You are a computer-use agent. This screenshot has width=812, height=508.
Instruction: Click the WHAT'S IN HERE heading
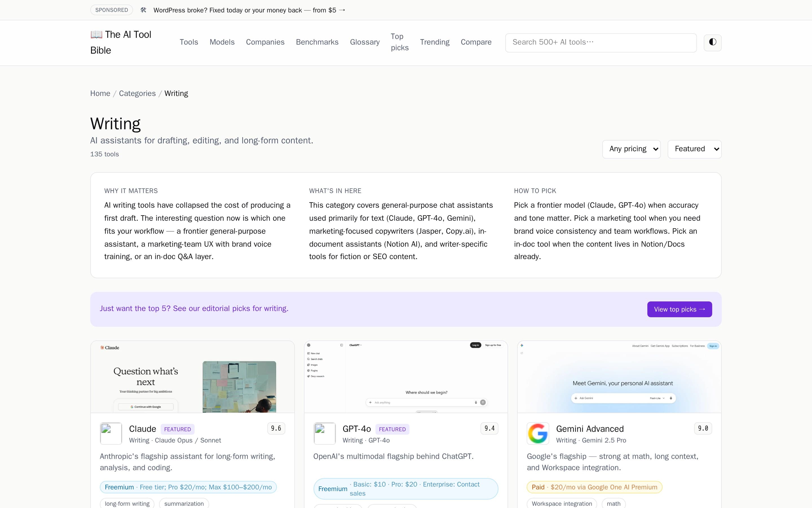click(x=335, y=191)
